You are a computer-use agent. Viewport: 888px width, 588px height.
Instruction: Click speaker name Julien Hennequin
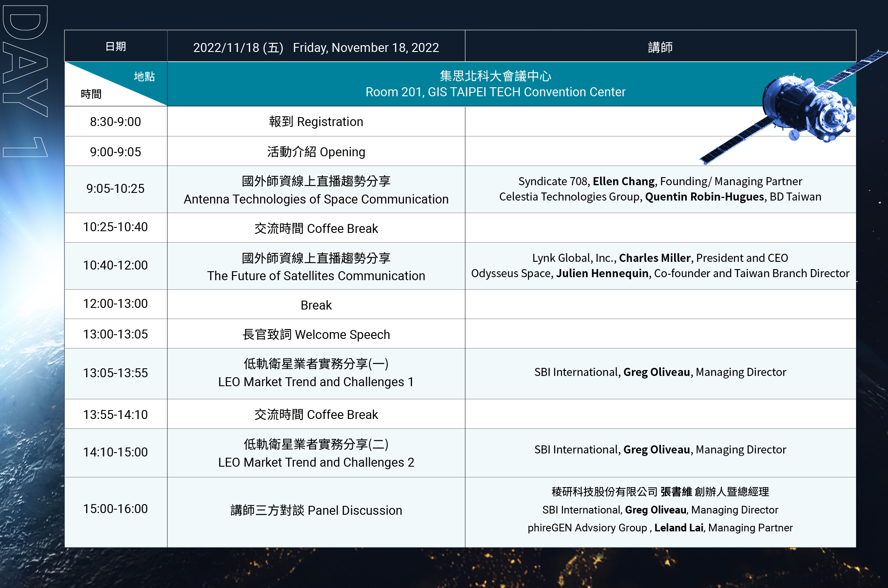[x=602, y=273]
